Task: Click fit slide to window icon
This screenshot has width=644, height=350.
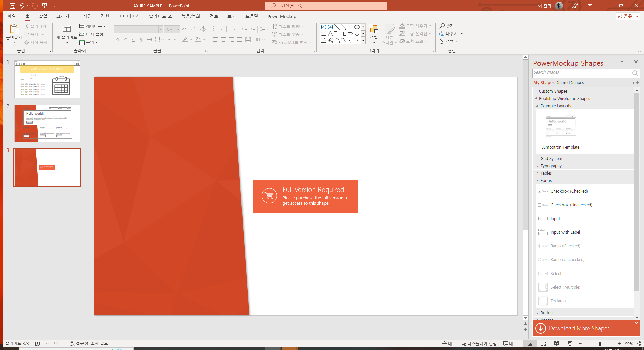Action: (x=640, y=344)
